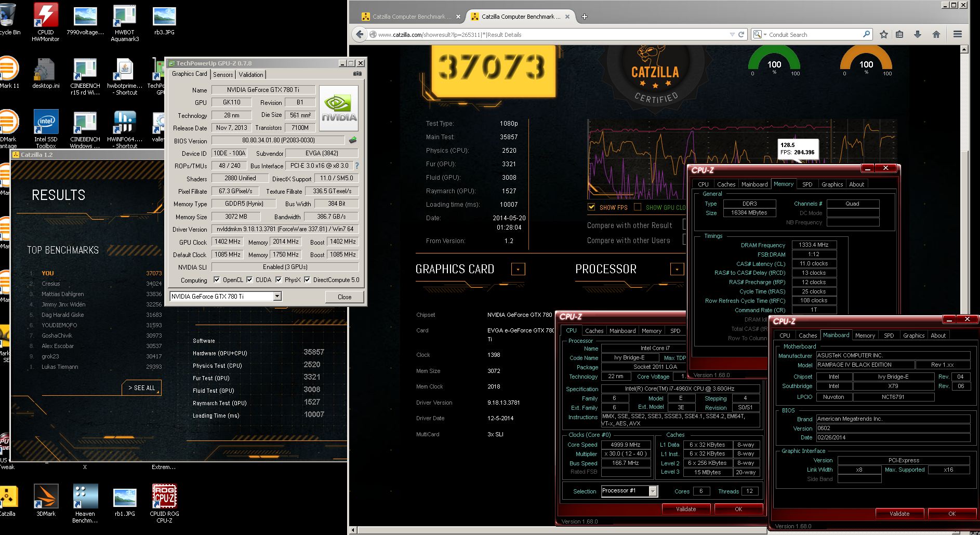The image size is (980, 535).
Task: Launch HWiNFO64 shortcut on desktop
Action: pos(125,129)
